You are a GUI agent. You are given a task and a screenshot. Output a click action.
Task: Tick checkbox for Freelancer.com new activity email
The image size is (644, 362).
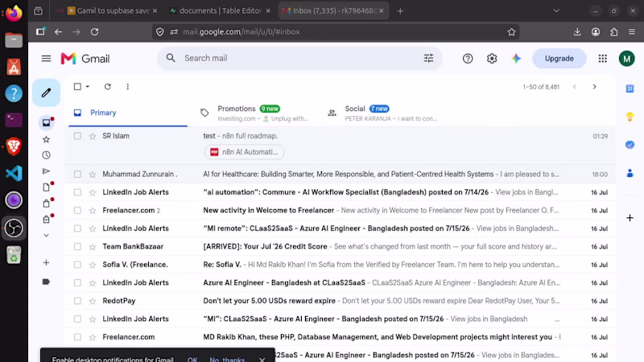(77, 210)
